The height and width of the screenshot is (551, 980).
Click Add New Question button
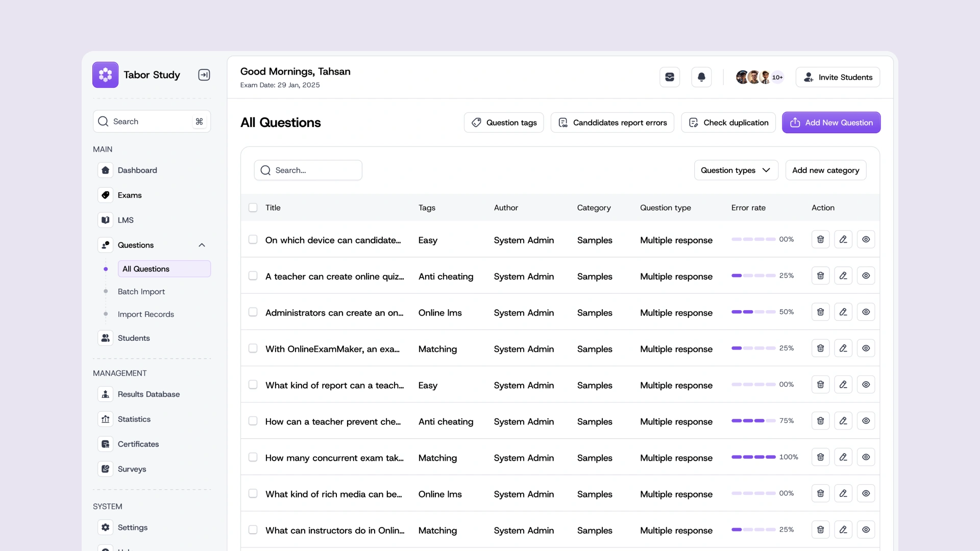tap(831, 122)
